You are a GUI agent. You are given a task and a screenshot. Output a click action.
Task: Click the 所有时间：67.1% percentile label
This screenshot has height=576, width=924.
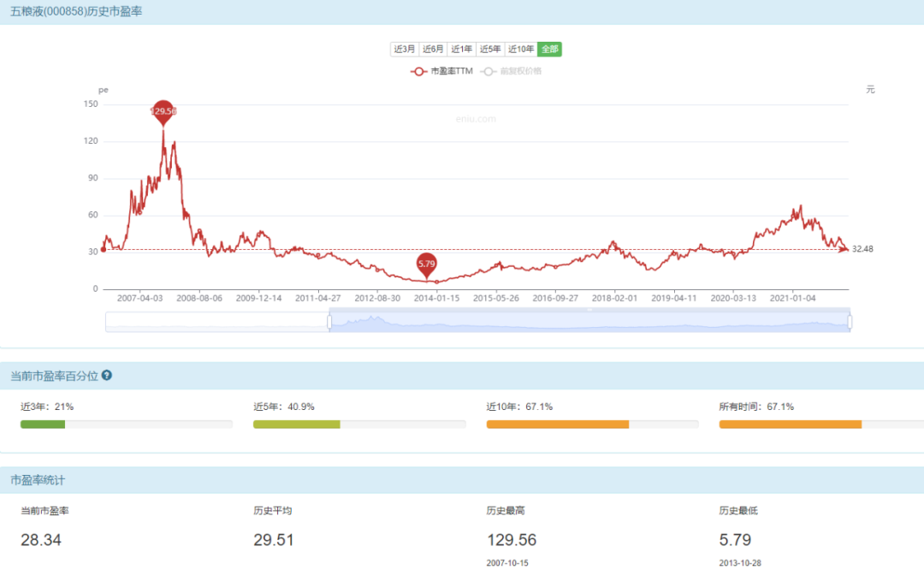756,407
